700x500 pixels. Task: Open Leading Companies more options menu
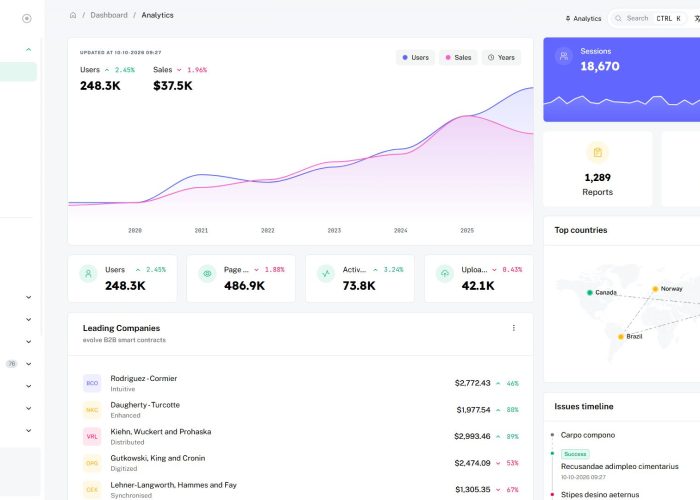click(513, 328)
